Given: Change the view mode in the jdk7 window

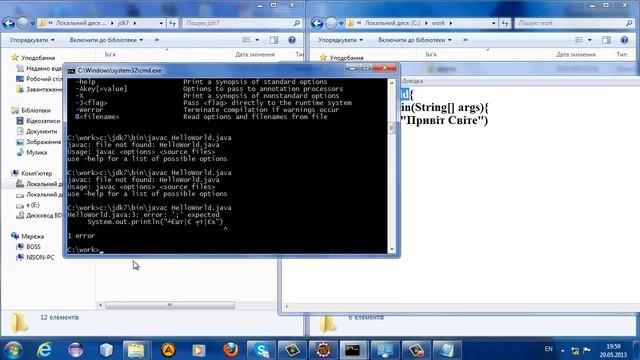Looking at the screenshot, I should (247, 40).
